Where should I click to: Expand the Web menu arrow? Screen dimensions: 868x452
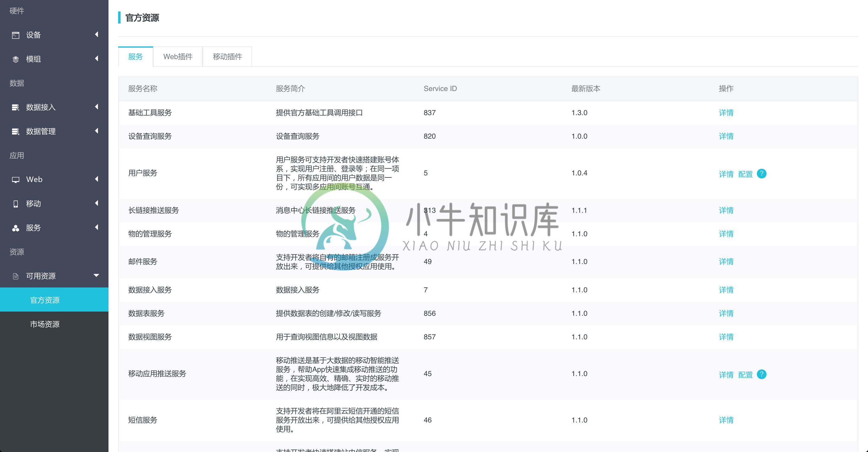[97, 179]
